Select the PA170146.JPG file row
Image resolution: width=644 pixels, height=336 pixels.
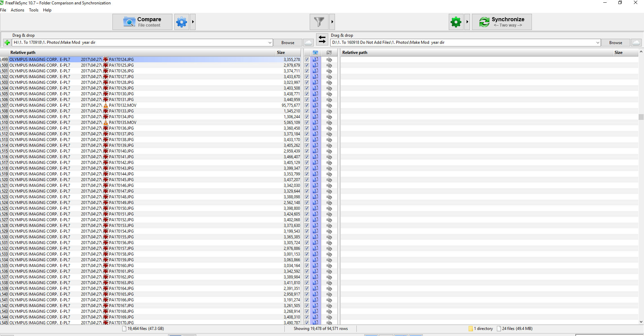coord(150,186)
